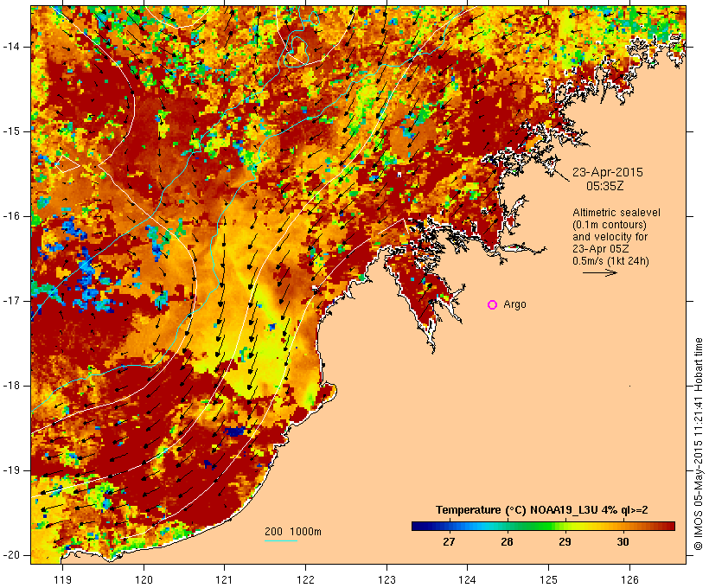Click the time '05:35Z' text
The height and width of the screenshot is (588, 709).
click(605, 186)
